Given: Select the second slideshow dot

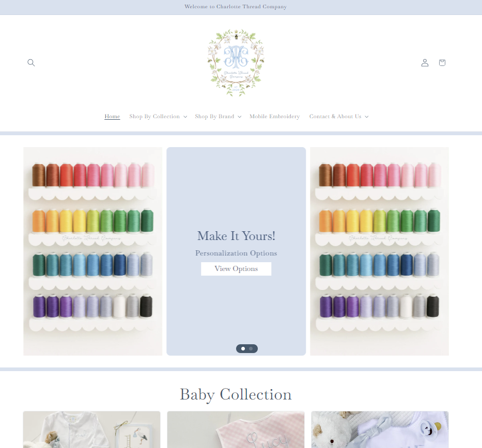Looking at the screenshot, I should [x=251, y=348].
